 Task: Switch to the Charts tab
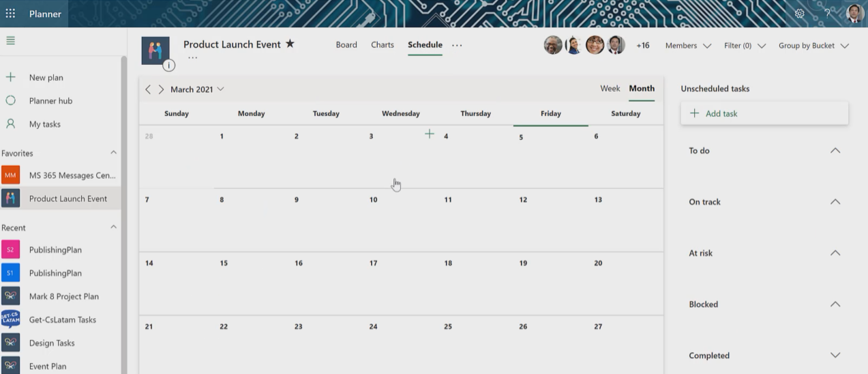[x=383, y=45]
